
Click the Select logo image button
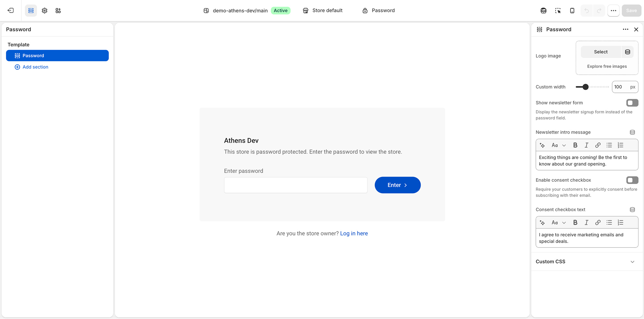[601, 52]
